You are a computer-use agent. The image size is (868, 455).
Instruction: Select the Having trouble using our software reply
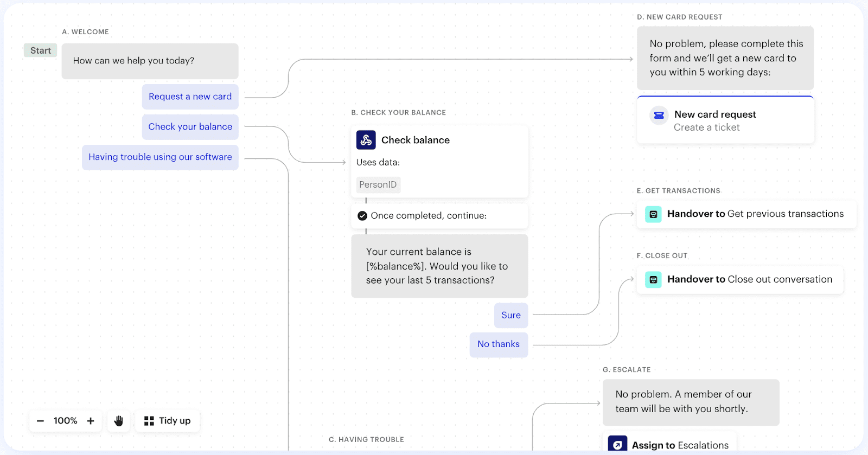(160, 157)
